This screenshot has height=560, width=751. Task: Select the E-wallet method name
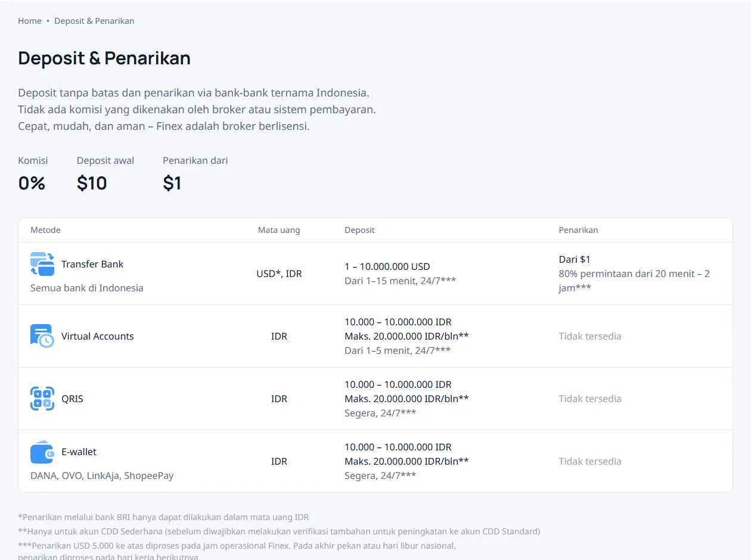[x=79, y=452]
